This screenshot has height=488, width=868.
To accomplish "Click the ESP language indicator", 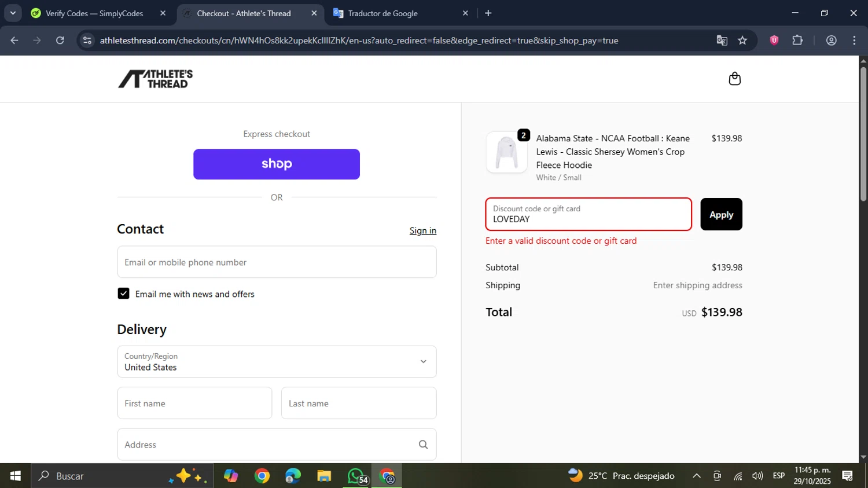I will tap(779, 476).
